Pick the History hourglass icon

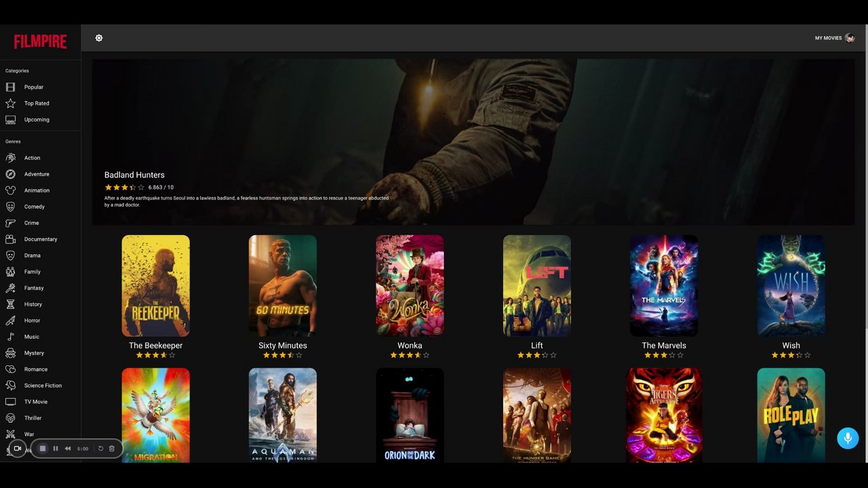click(10, 304)
